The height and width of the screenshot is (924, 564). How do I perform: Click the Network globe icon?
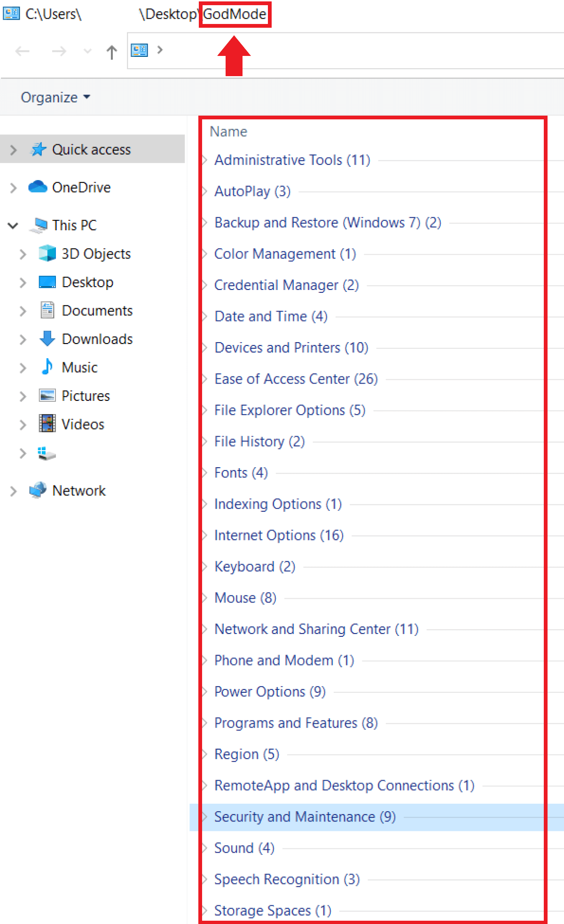pos(38,490)
